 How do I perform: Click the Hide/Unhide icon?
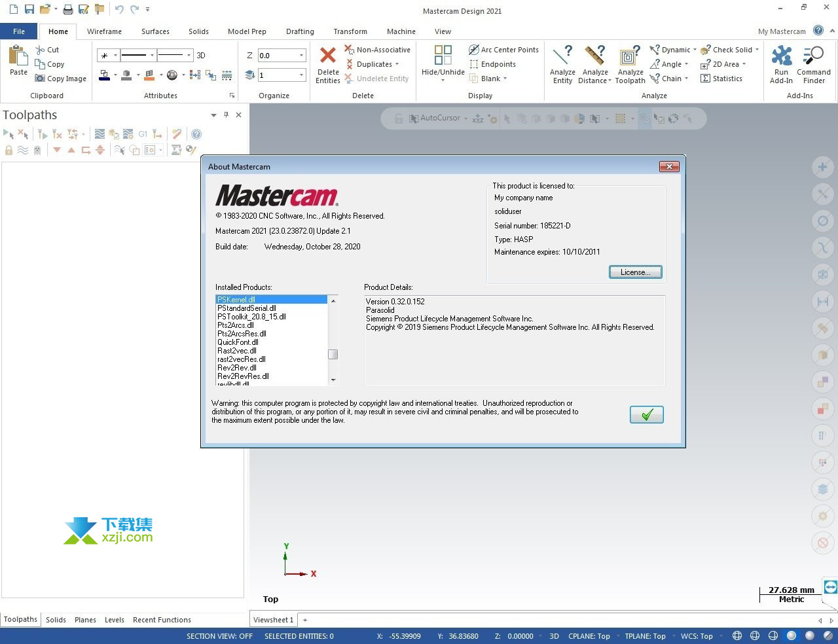443,56
